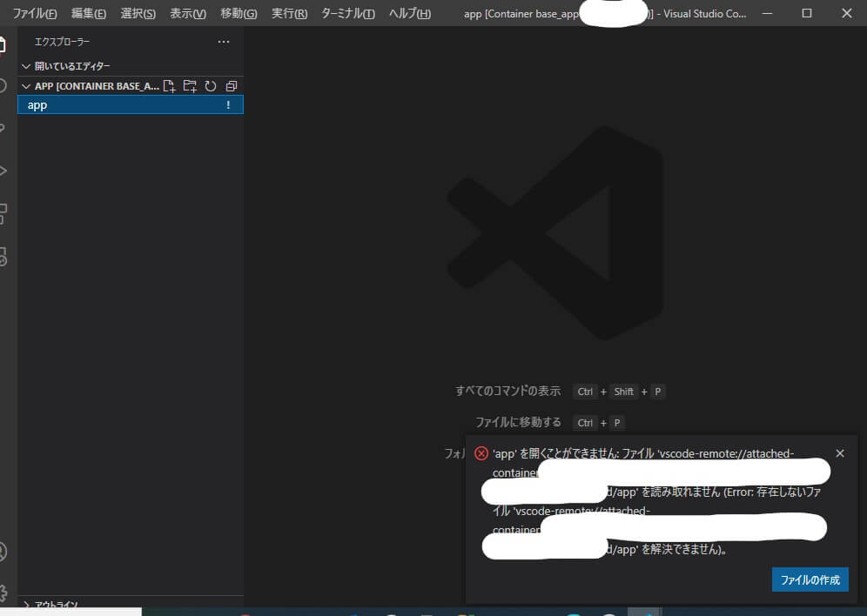Open the ヘルプ(H) menu
Screen dimensions: 867x616
(x=410, y=13)
